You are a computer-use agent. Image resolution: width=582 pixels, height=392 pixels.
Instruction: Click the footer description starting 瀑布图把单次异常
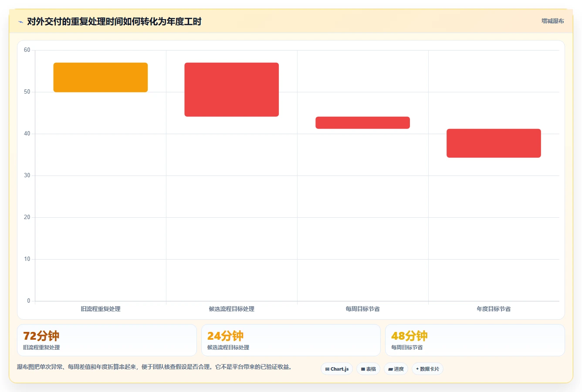[x=154, y=367]
